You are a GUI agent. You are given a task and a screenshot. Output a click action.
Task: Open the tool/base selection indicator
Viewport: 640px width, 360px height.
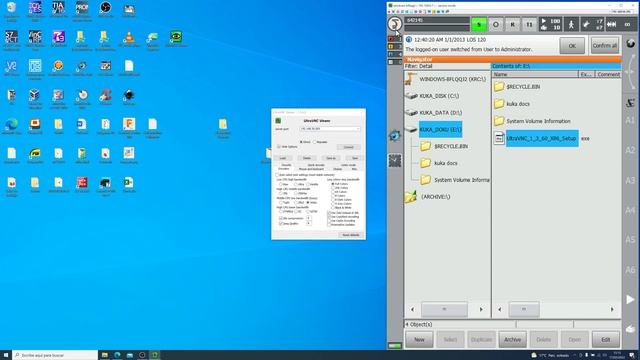[x=592, y=24]
